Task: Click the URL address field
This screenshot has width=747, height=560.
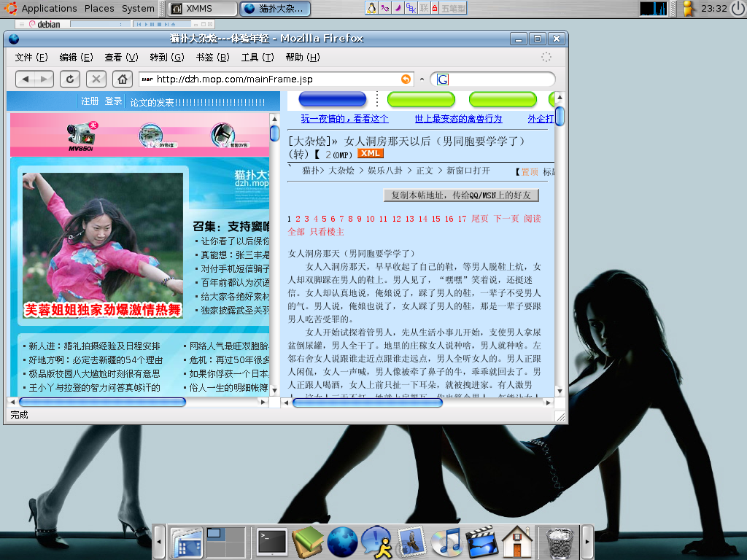Action: pos(276,79)
